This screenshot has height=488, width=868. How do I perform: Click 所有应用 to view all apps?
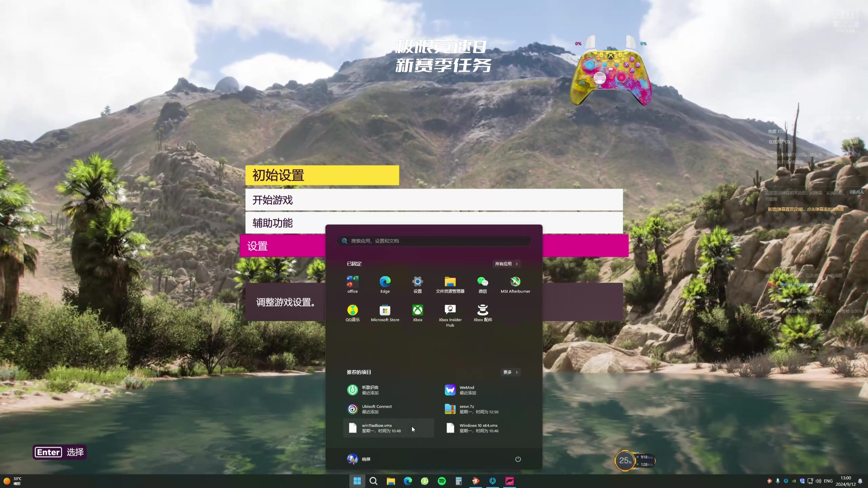[506, 264]
